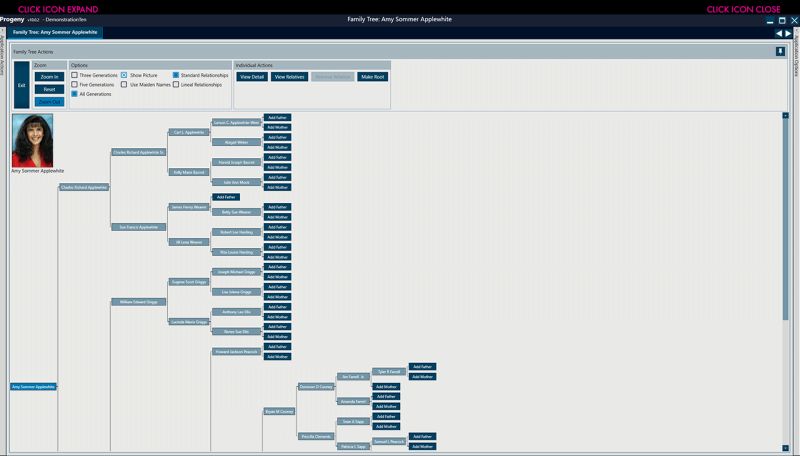
Task: Select Julie Ann Mook node
Action: (x=236, y=182)
